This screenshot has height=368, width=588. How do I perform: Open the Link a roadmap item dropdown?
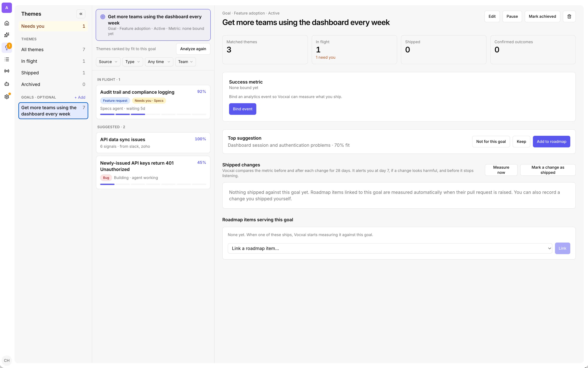[390, 248]
